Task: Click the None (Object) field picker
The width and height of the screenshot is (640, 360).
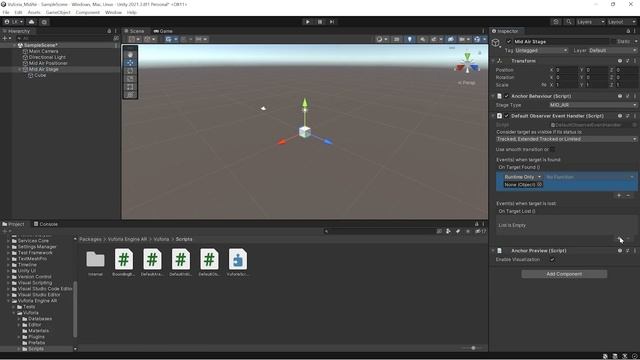Action: (540, 185)
